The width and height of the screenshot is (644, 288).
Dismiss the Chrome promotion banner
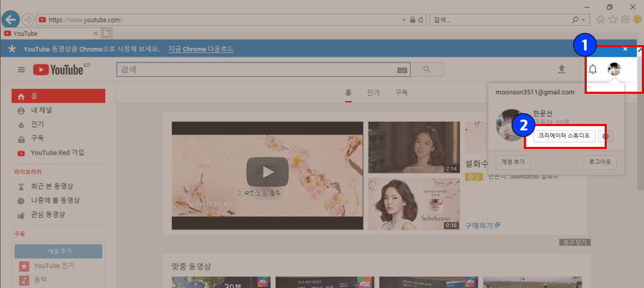coord(625,49)
